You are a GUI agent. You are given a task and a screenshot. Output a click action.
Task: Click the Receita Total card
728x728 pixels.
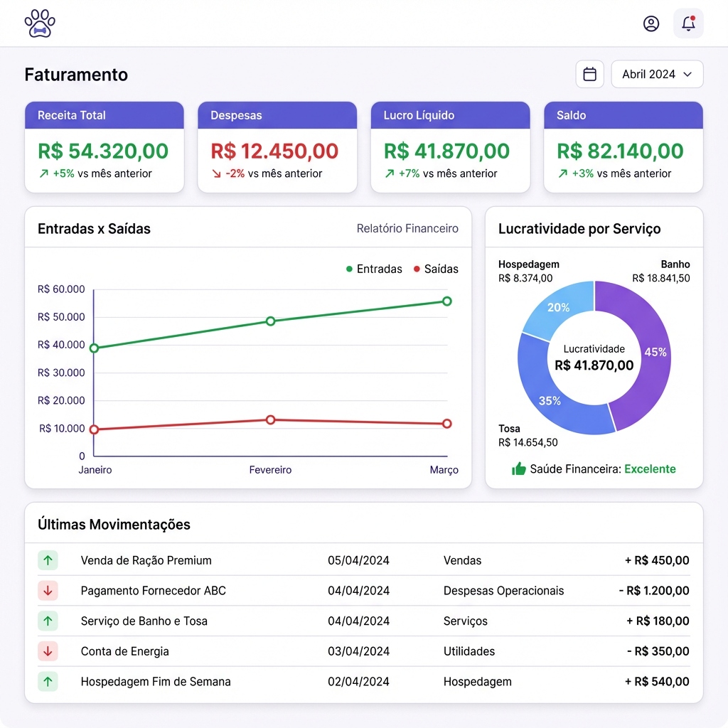pyautogui.click(x=104, y=146)
